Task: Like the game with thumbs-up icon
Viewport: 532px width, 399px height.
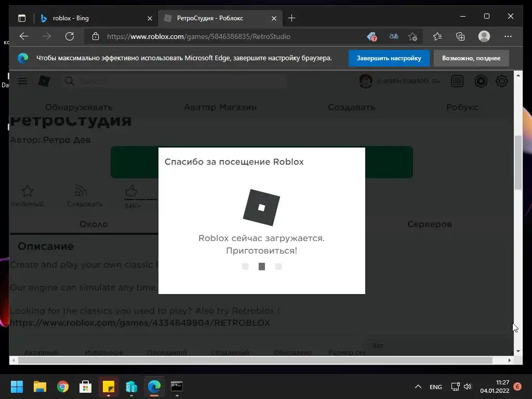Action: click(x=131, y=191)
